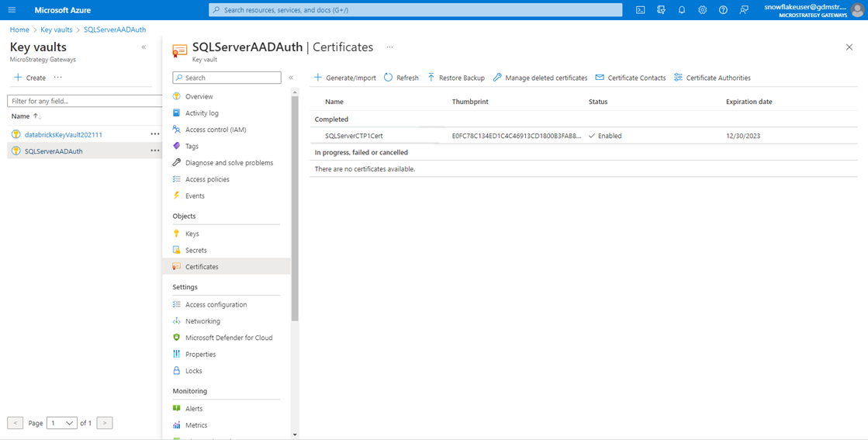
Task: Click the SQLServerCTP1Cert certificate
Action: 354,136
